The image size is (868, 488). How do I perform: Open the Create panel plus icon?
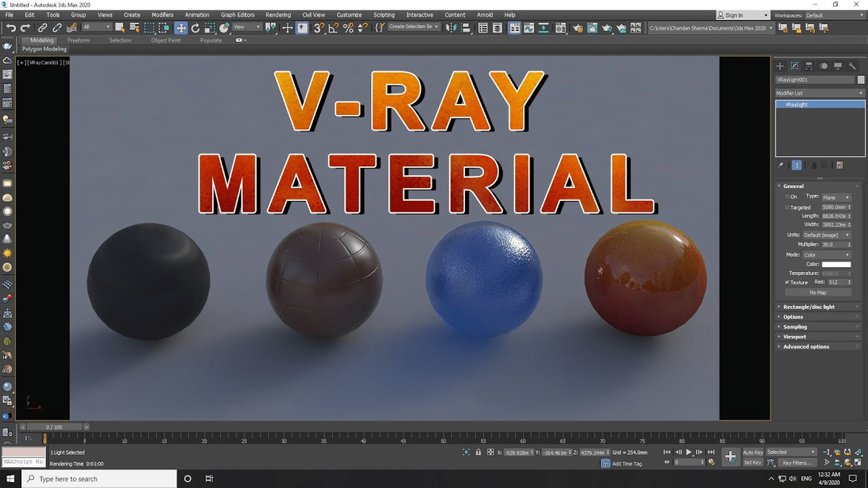[780, 65]
